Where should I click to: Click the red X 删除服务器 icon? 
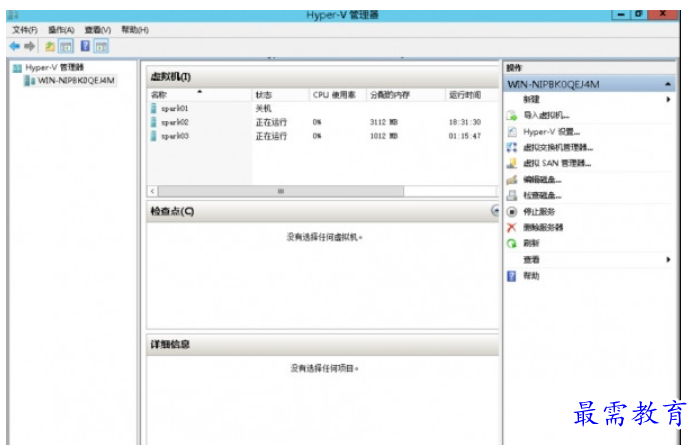click(512, 228)
